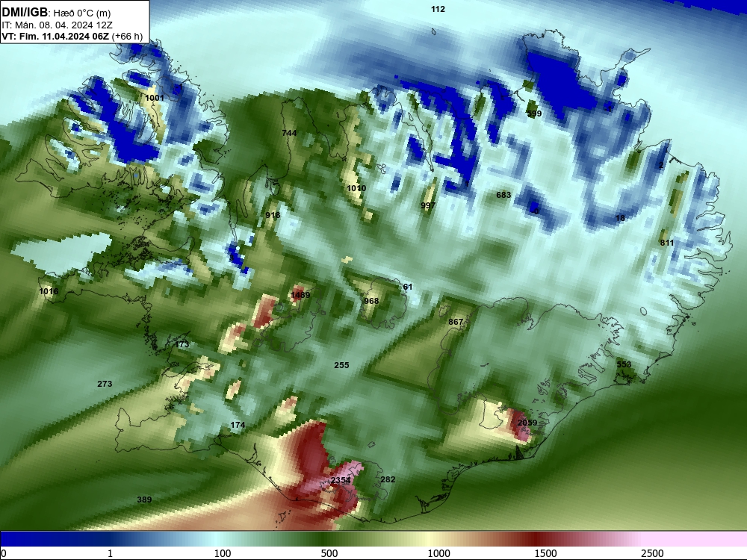Click the map value 811

[x=667, y=243]
